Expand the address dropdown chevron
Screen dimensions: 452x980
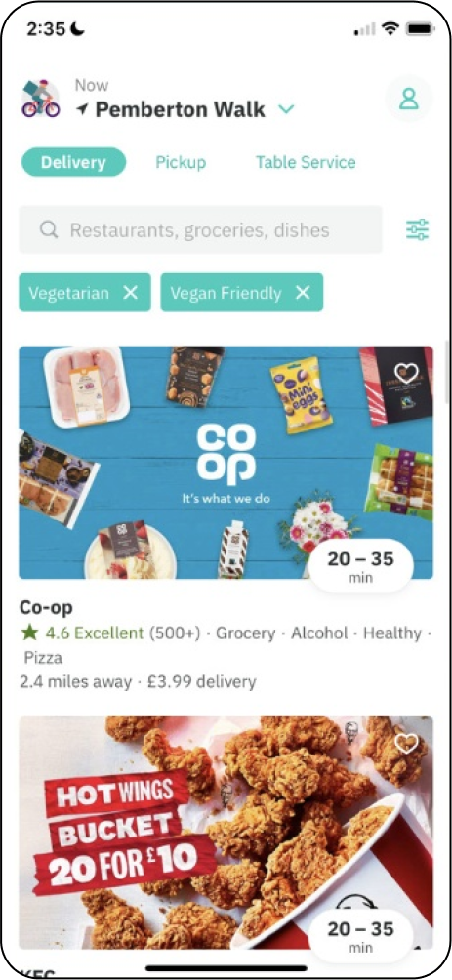click(286, 110)
